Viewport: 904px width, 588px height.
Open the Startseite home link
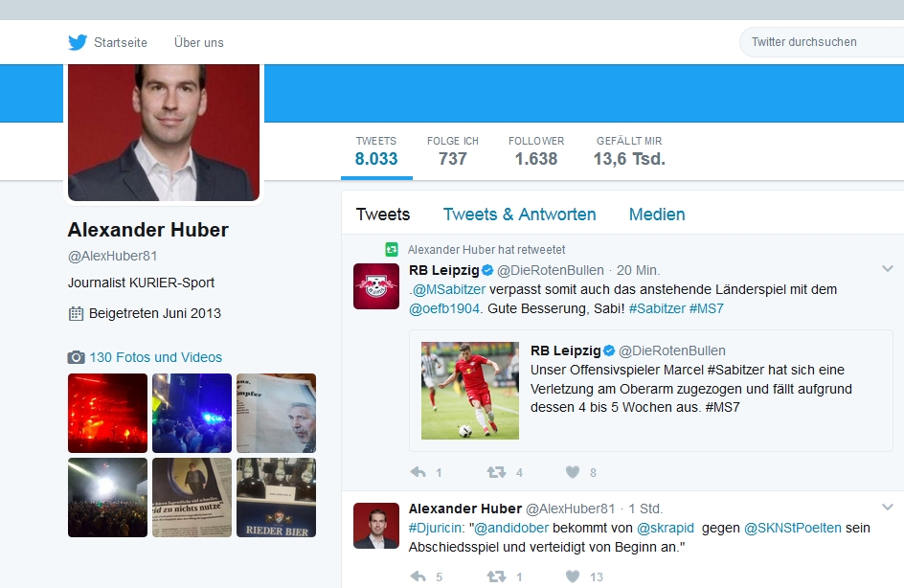pyautogui.click(x=121, y=43)
